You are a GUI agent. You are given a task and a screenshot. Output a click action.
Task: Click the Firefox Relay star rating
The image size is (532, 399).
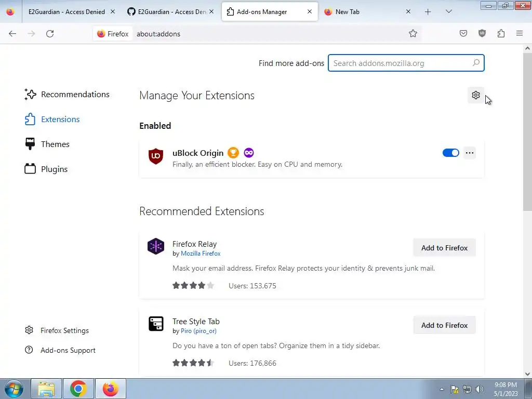[193, 285]
